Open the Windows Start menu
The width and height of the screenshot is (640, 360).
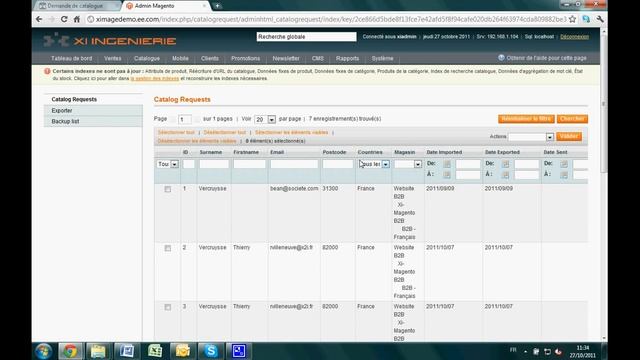pos(44,351)
